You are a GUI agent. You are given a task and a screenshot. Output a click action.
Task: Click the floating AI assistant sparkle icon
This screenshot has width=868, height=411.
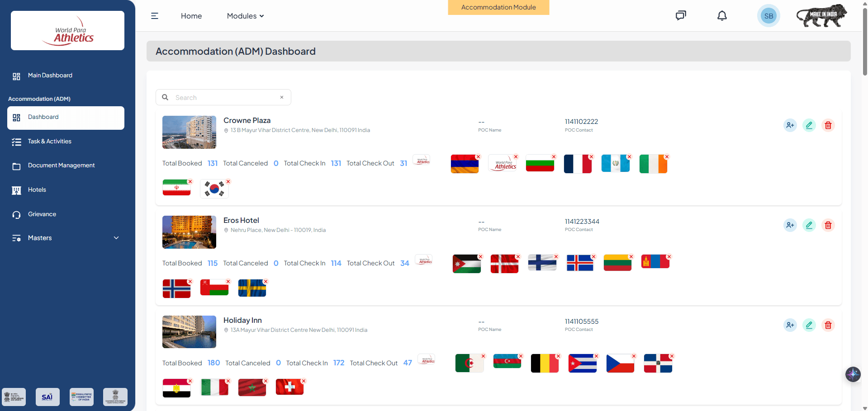point(853,374)
